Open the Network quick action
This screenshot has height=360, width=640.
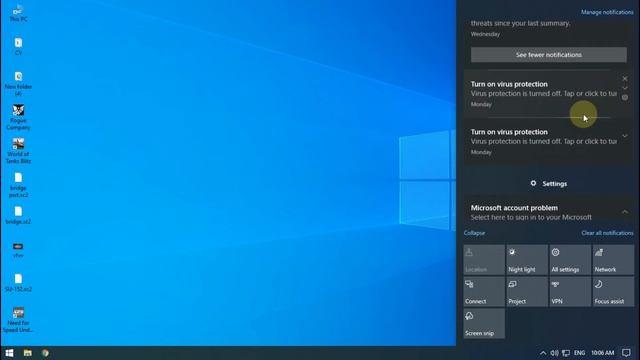(x=613, y=260)
